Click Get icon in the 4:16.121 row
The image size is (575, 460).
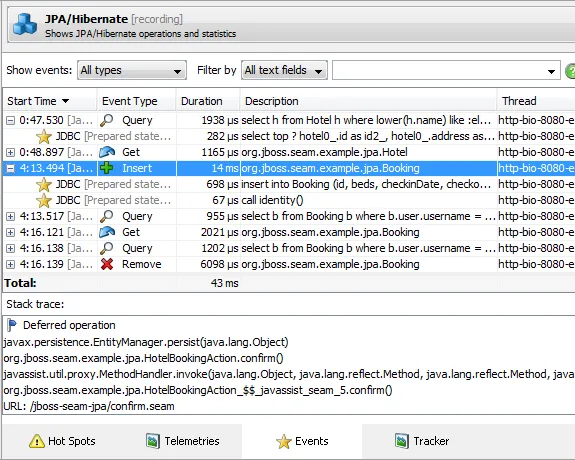pos(107,232)
